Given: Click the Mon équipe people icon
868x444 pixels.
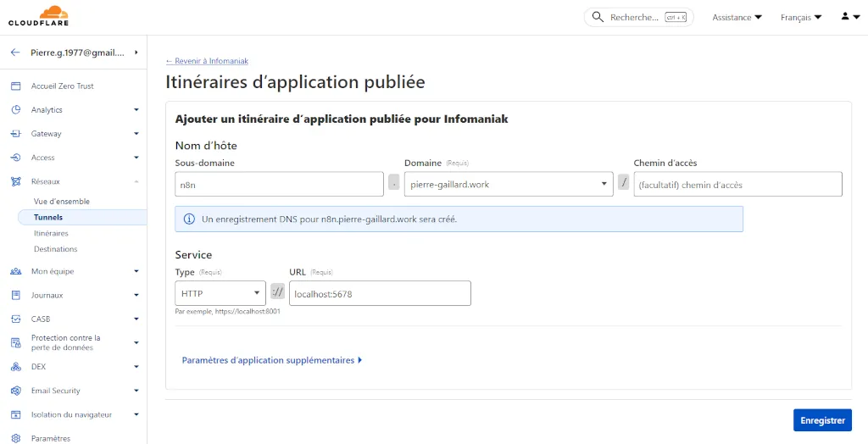Looking at the screenshot, I should tap(16, 272).
